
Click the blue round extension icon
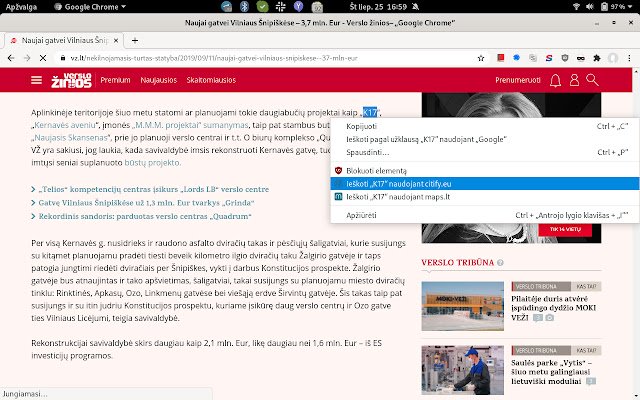click(516, 58)
